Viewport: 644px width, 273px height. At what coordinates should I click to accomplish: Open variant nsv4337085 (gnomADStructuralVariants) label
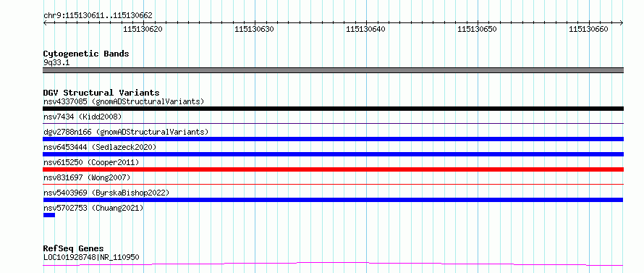[x=124, y=101]
